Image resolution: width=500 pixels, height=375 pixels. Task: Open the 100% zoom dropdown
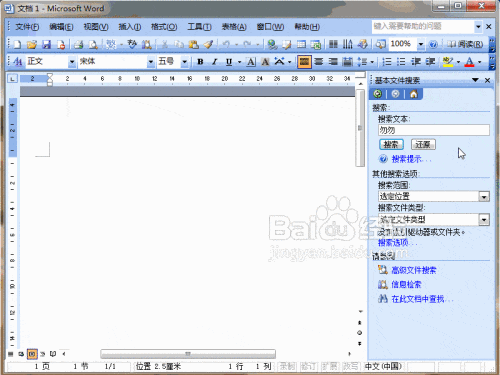click(x=421, y=44)
